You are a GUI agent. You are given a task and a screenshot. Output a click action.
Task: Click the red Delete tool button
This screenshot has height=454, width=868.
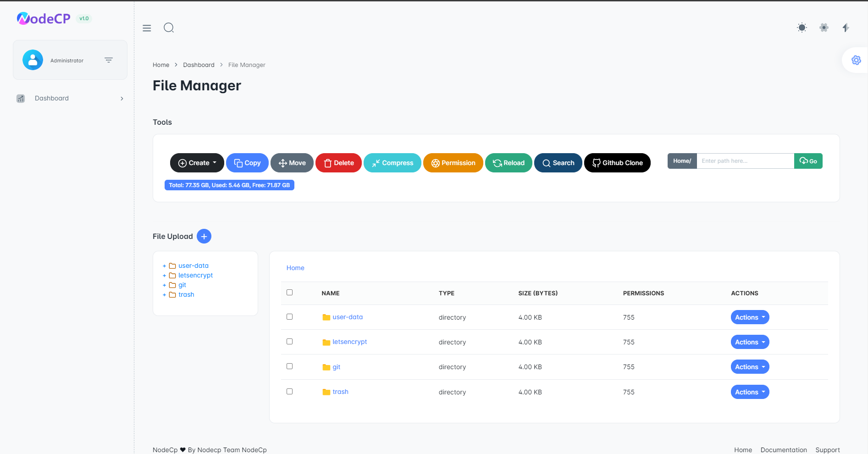pyautogui.click(x=338, y=163)
